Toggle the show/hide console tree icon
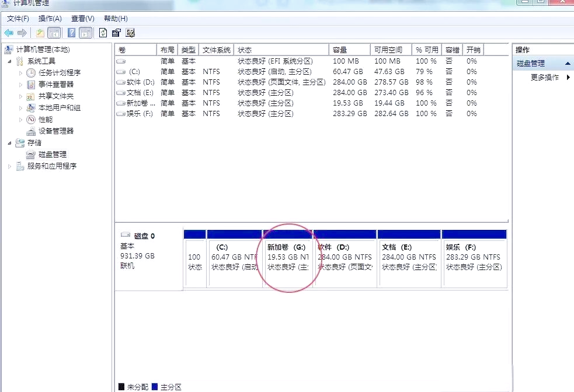This screenshot has height=392, width=574. [x=54, y=33]
